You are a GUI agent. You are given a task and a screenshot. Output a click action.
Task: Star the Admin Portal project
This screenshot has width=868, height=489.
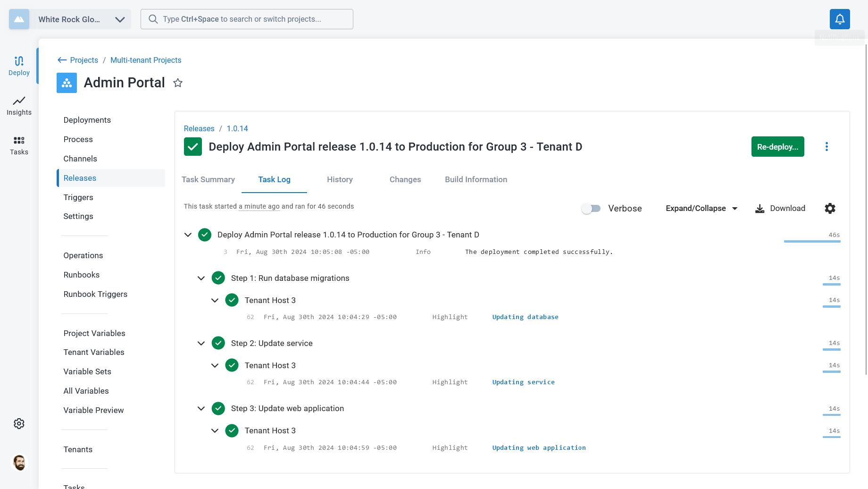[178, 83]
